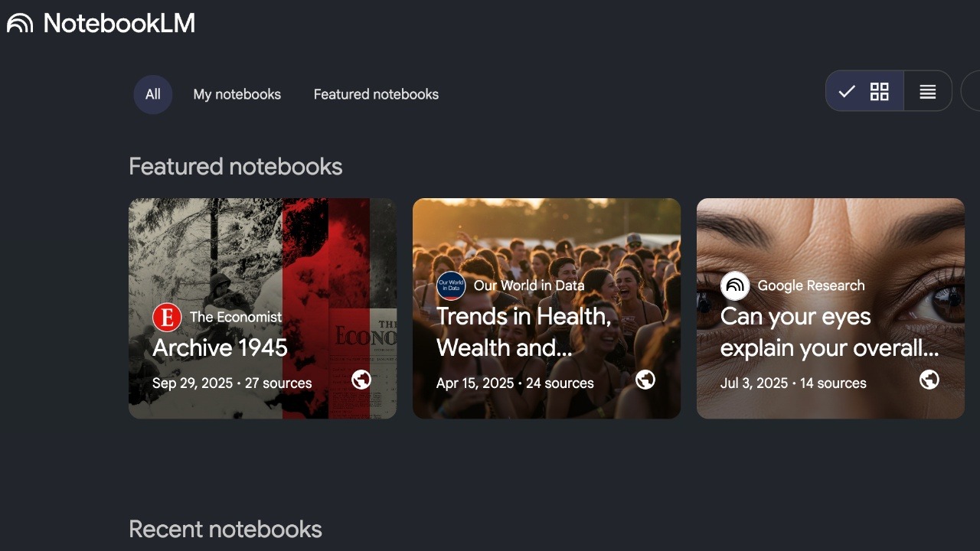The height and width of the screenshot is (551, 980).
Task: Toggle the All notebooks filter chip
Action: pyautogui.click(x=152, y=94)
